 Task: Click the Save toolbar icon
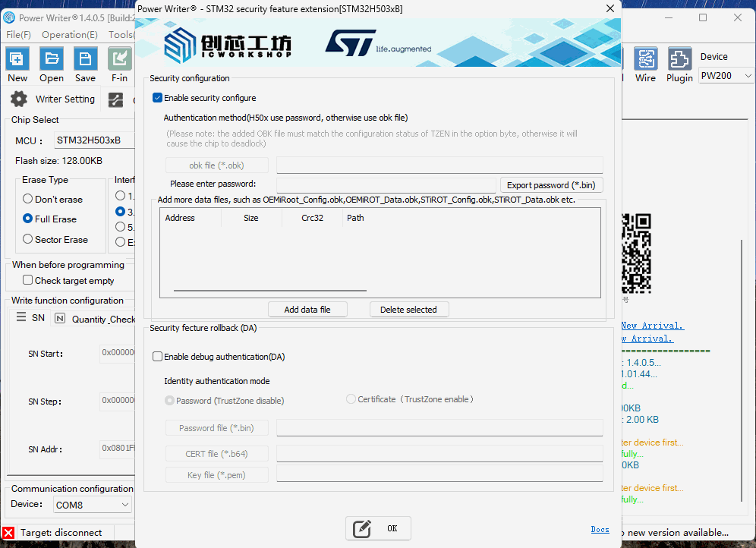click(85, 59)
